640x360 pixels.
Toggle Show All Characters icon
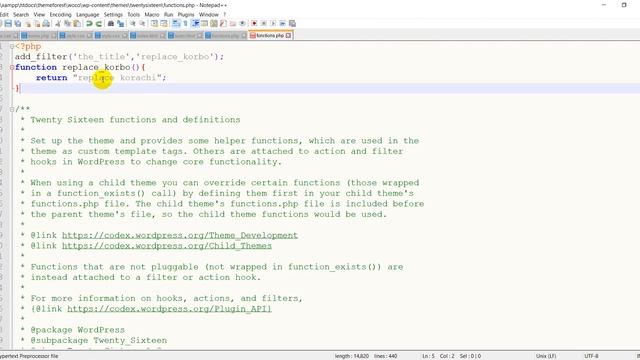185,24
